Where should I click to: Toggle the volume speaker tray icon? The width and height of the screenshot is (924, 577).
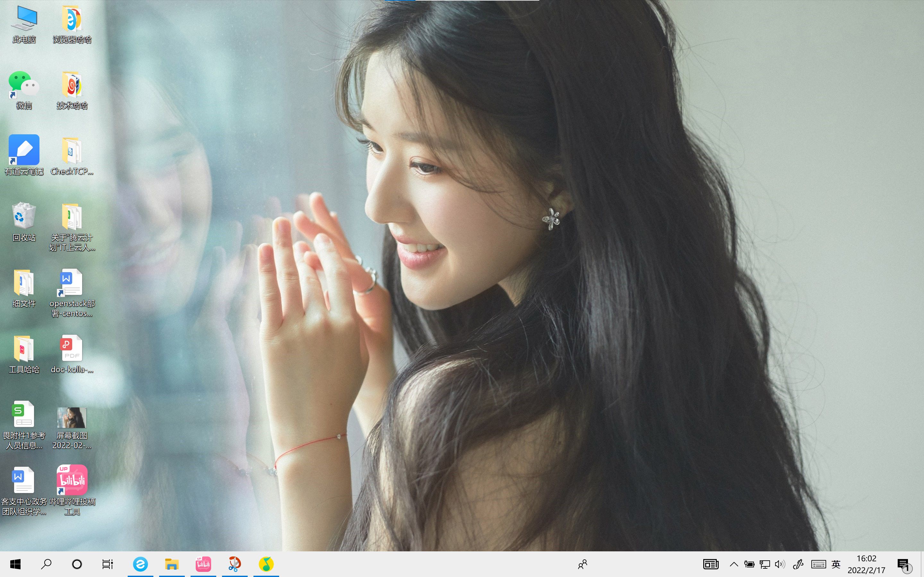780,564
